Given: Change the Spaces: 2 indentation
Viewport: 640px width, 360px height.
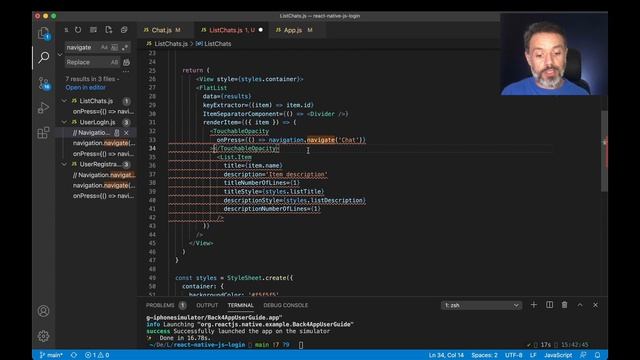Looking at the screenshot, I should tap(484, 355).
